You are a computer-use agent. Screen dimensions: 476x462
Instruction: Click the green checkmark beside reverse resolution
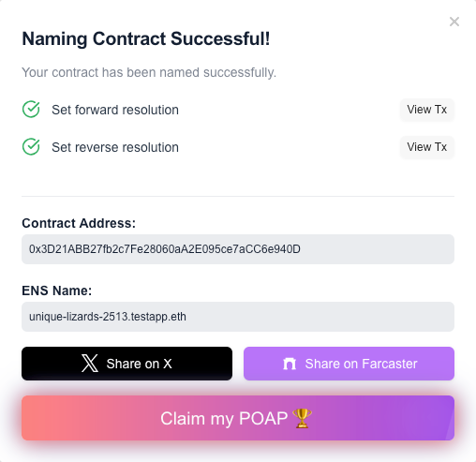click(31, 147)
